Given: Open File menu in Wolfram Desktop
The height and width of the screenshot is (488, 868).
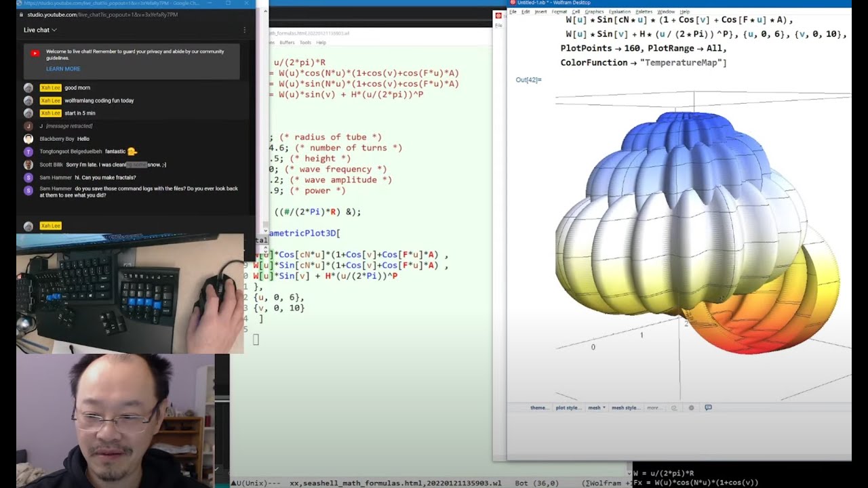Looking at the screenshot, I should (513, 12).
